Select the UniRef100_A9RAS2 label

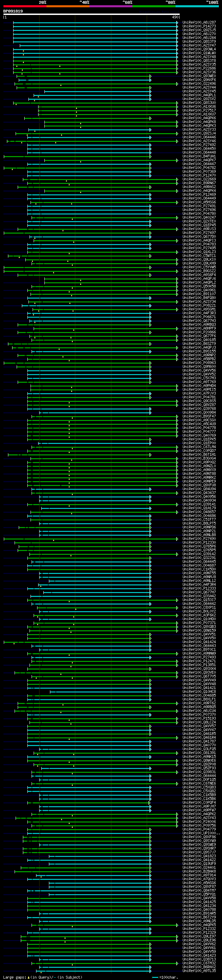coord(199,187)
